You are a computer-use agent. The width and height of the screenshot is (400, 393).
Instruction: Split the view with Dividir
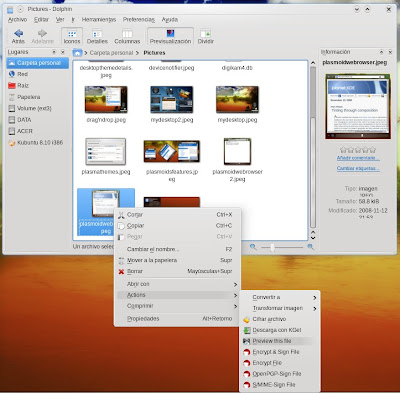[x=206, y=36]
